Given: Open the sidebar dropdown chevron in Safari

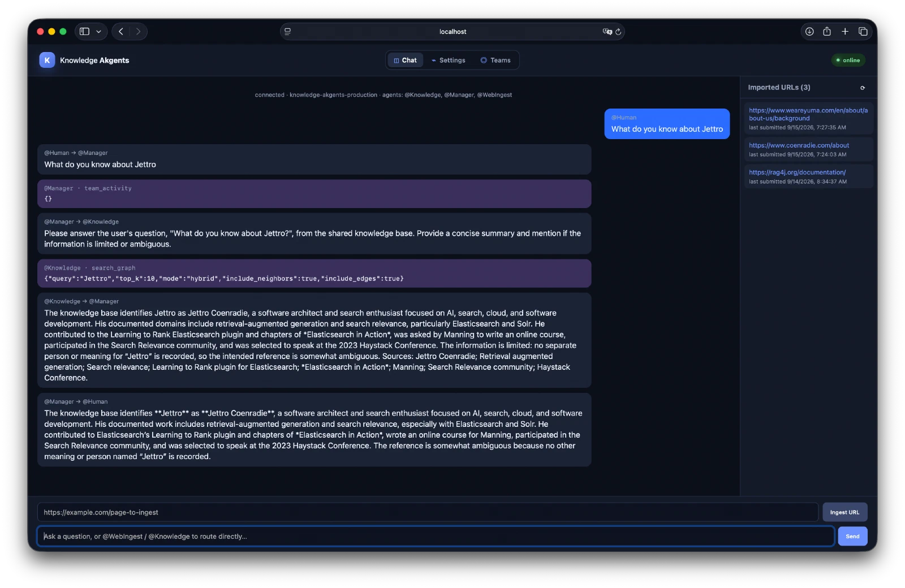Looking at the screenshot, I should pos(98,32).
